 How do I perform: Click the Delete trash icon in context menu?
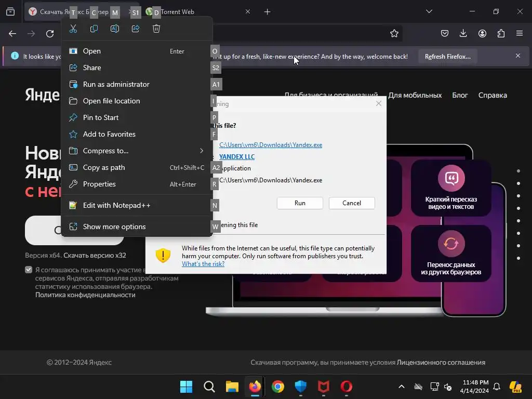click(156, 29)
